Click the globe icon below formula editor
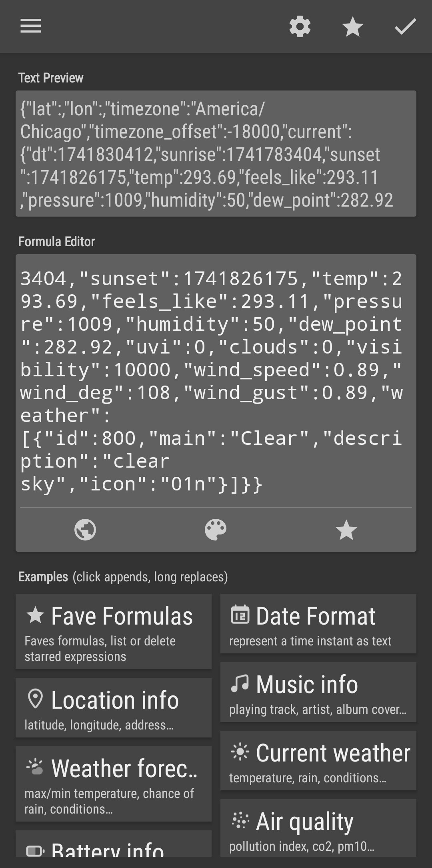 85,530
